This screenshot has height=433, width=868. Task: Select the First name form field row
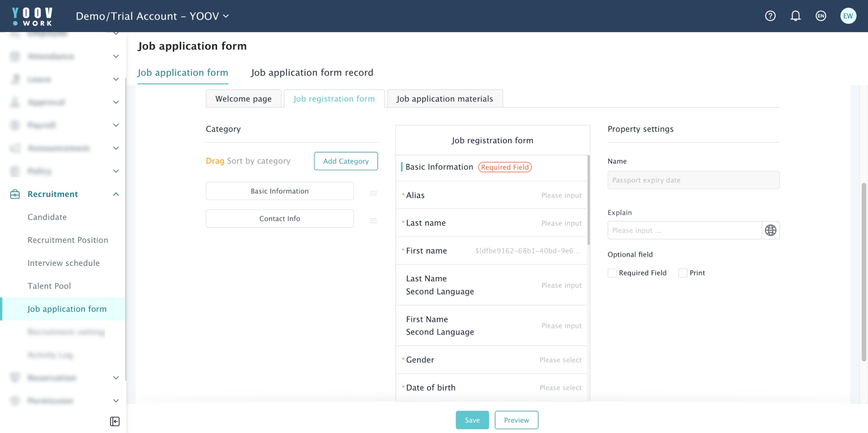pyautogui.click(x=492, y=251)
